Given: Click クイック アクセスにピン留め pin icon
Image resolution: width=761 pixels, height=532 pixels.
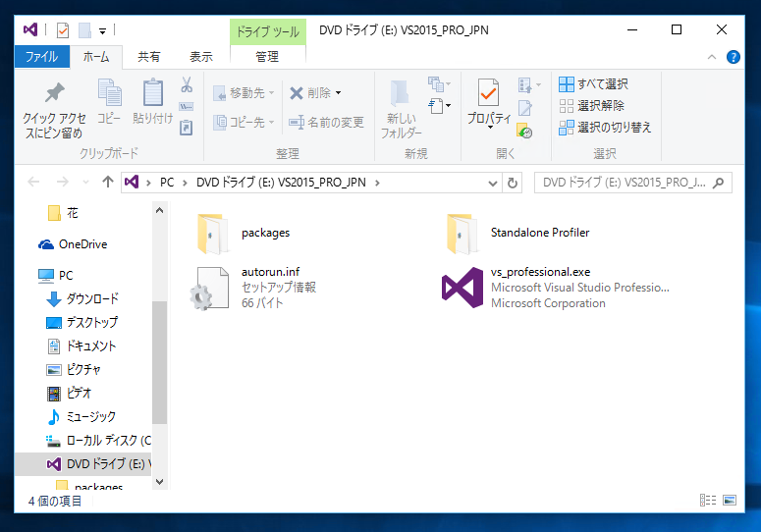Looking at the screenshot, I should point(54,93).
